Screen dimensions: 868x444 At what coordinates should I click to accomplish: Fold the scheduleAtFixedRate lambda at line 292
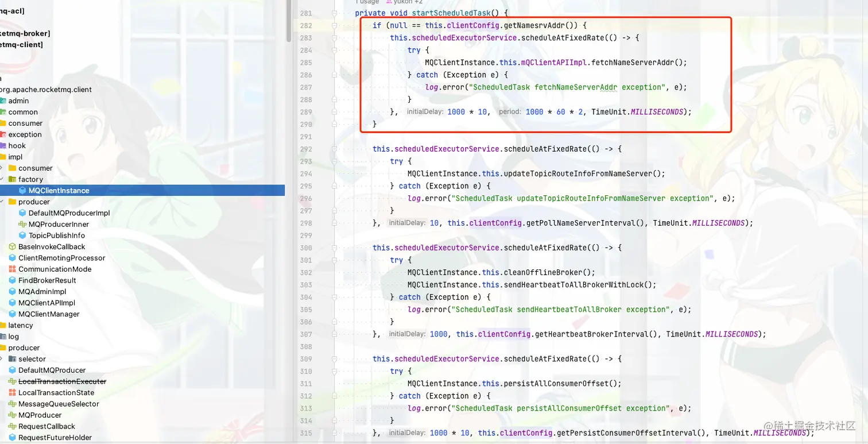pyautogui.click(x=334, y=149)
